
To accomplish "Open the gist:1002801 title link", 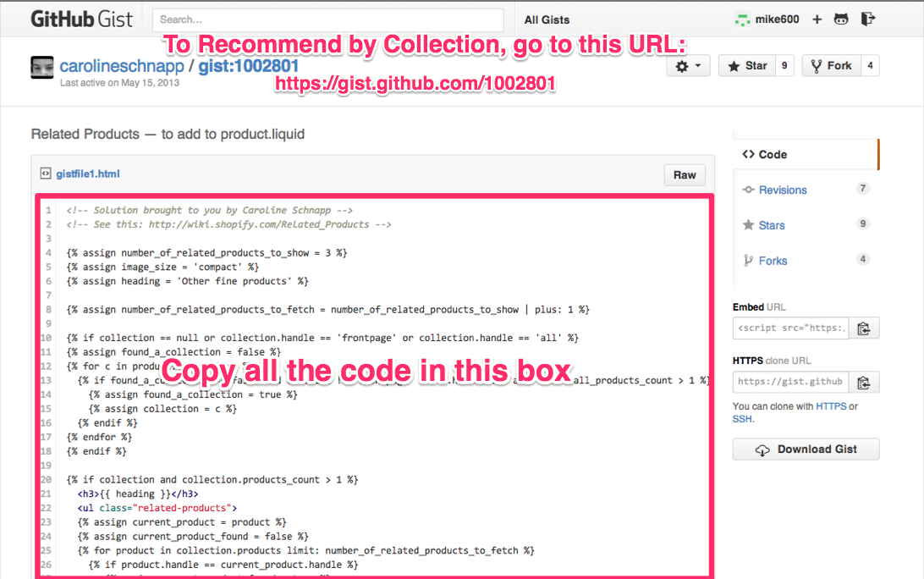I will 248,66.
